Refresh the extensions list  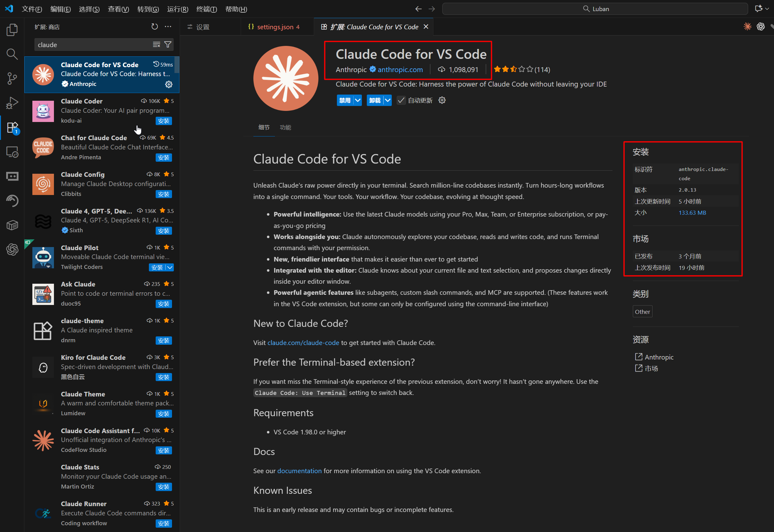[154, 27]
